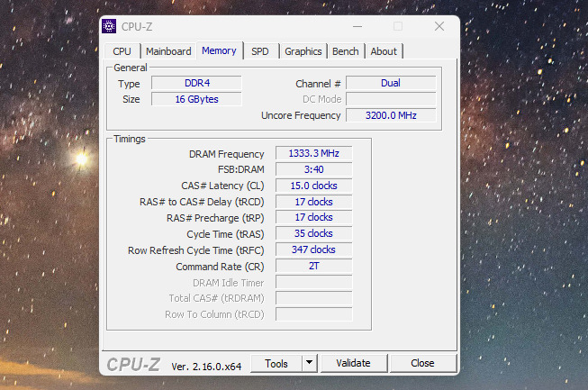
Task: Click the empty DRAM Idle Timer field
Action: pos(314,283)
